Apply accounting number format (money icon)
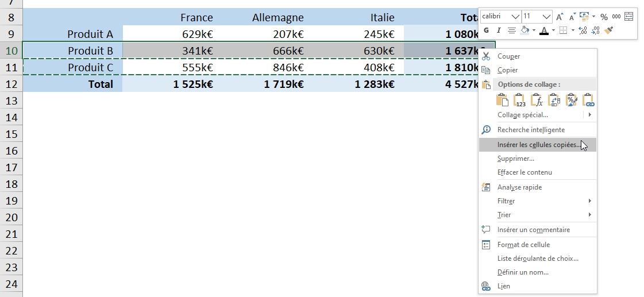The image size is (644, 297). coord(584,17)
